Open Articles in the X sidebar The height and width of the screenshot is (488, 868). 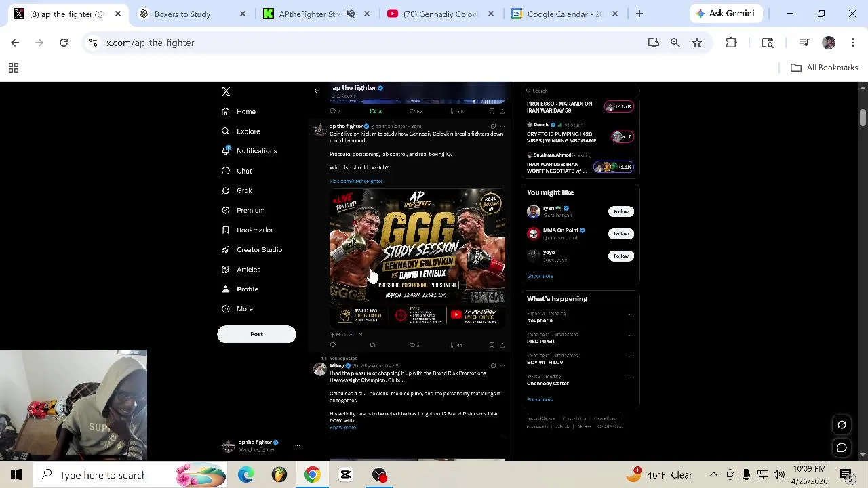coord(241,269)
